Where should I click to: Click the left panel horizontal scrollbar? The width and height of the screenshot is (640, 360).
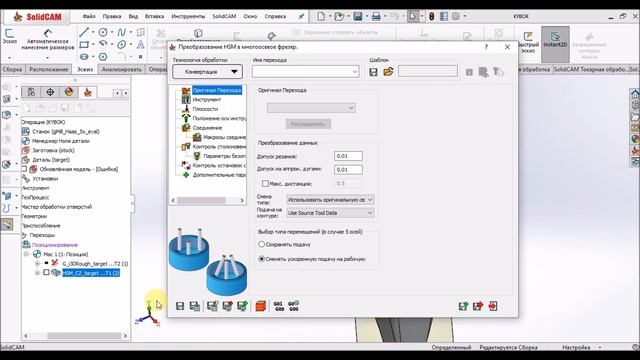click(x=84, y=336)
